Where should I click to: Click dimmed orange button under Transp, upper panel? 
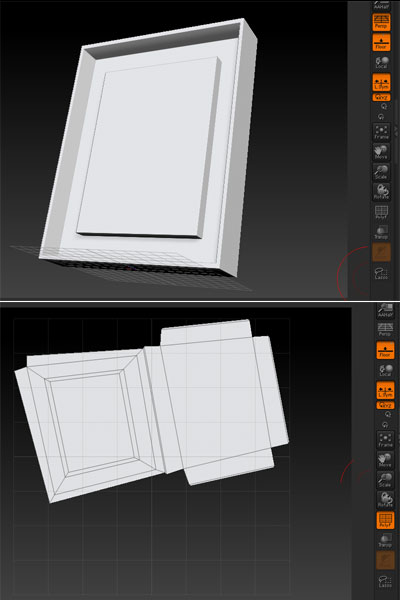click(381, 252)
